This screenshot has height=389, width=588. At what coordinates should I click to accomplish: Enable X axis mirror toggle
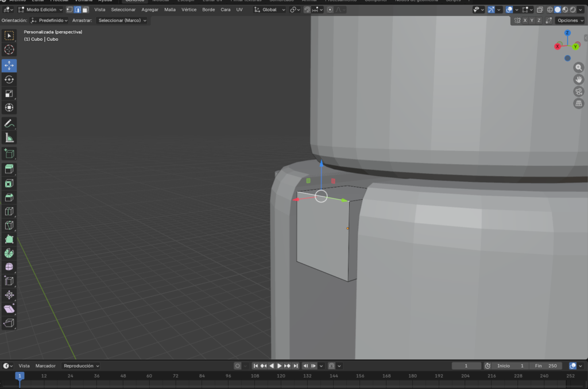pos(525,20)
